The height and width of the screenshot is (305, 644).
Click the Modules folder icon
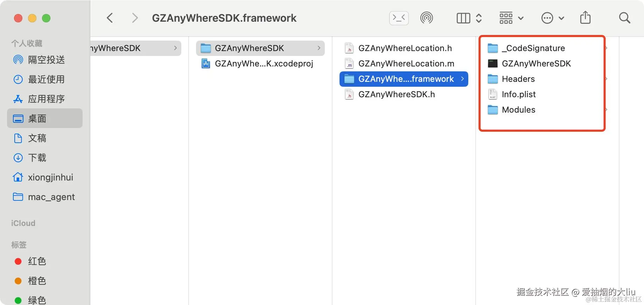[493, 110]
